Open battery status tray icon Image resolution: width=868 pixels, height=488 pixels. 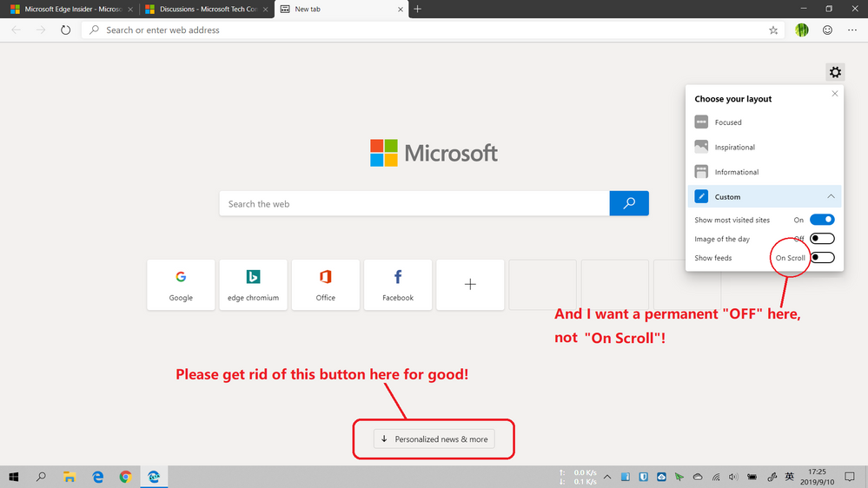[752, 477]
